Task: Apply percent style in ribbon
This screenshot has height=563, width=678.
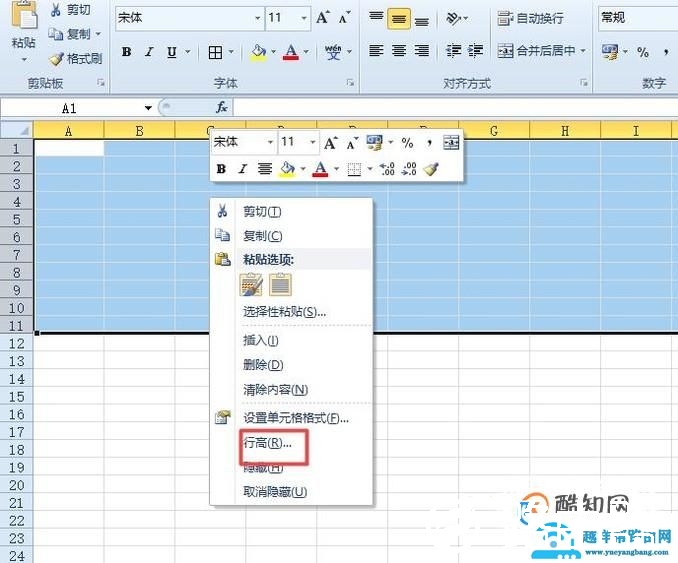Action: tap(643, 52)
